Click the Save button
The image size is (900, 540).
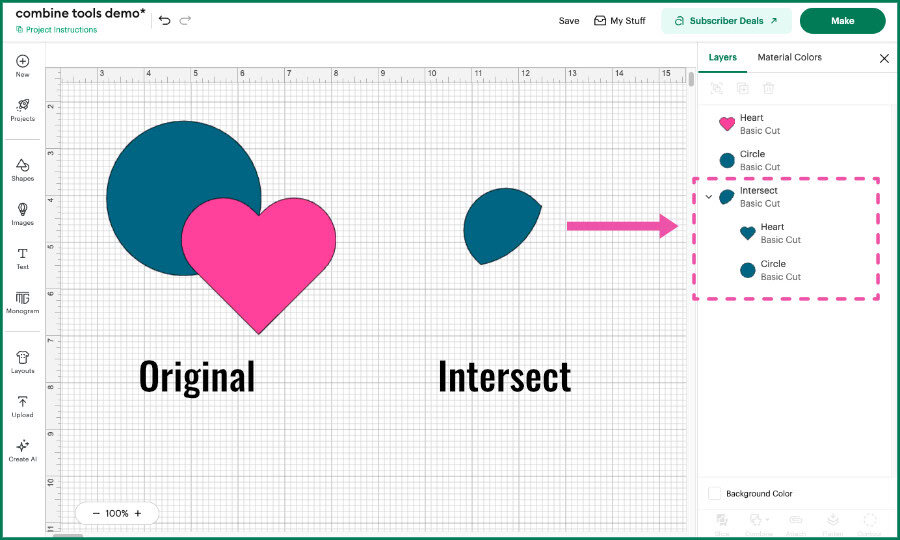pos(569,21)
